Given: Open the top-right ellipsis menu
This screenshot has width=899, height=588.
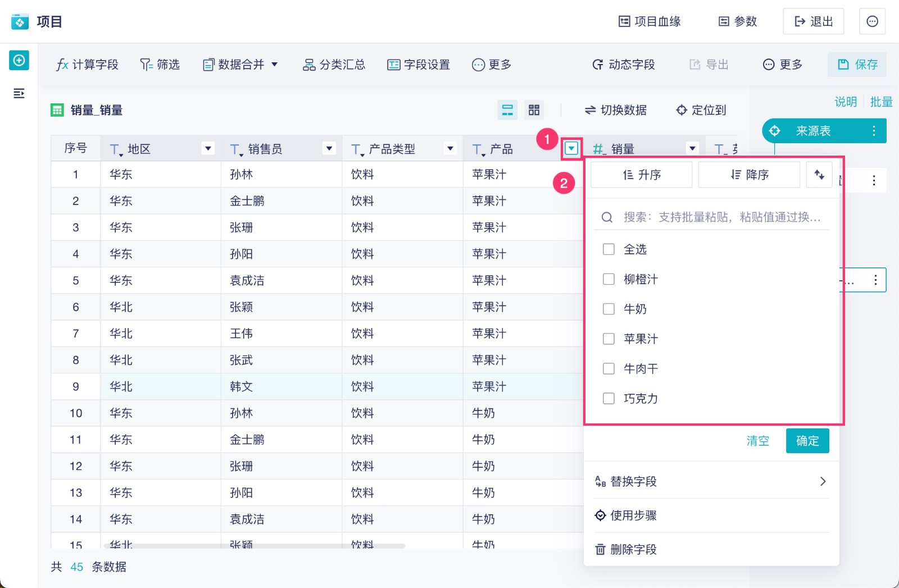Looking at the screenshot, I should 872,21.
